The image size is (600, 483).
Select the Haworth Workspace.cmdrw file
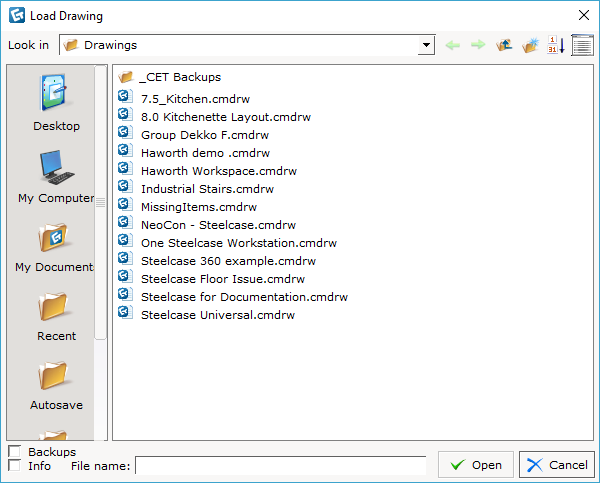tap(218, 171)
